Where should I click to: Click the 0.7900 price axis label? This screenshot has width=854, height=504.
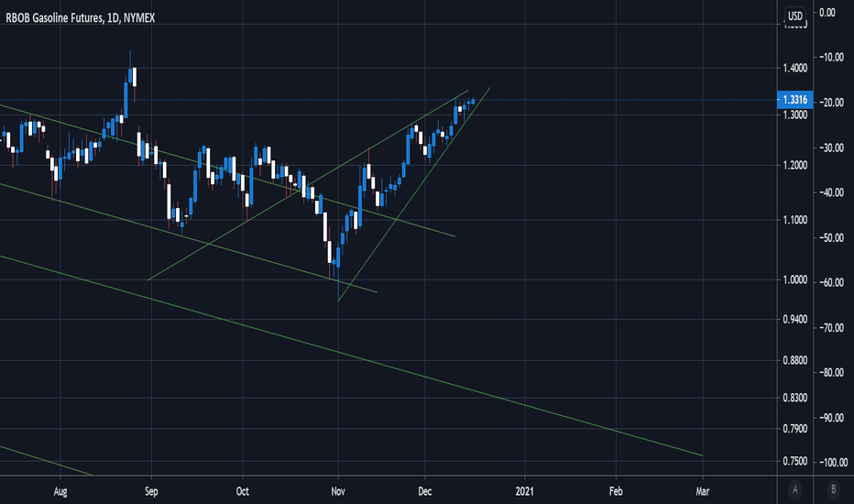point(794,429)
